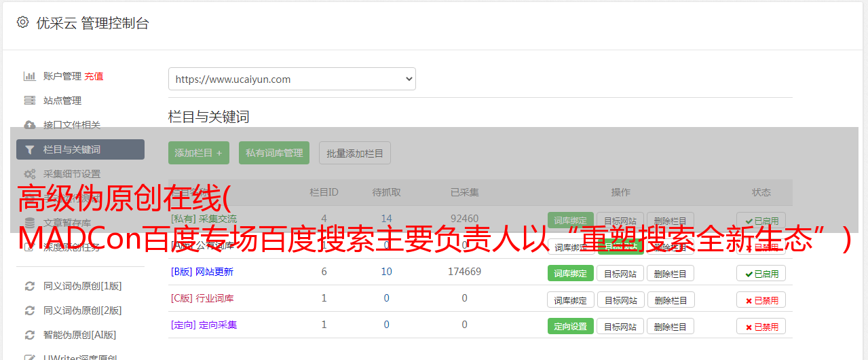Click the gear icon beside 优采云 管理控制台
Image resolution: width=868 pixels, height=360 pixels.
pos(22,22)
